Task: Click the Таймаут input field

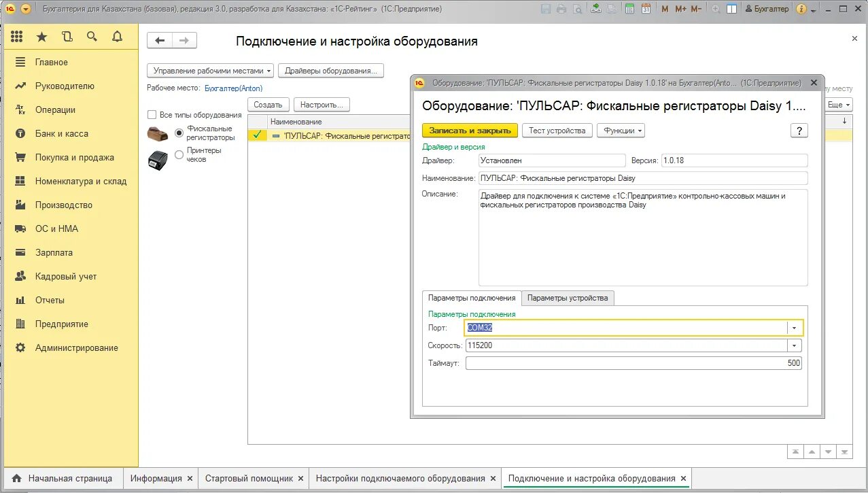Action: pos(634,363)
